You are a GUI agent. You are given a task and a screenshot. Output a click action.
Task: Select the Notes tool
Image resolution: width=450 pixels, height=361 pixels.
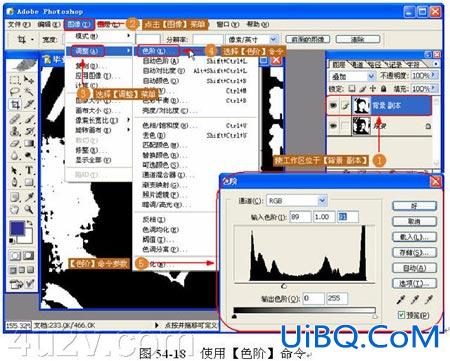click(x=15, y=197)
